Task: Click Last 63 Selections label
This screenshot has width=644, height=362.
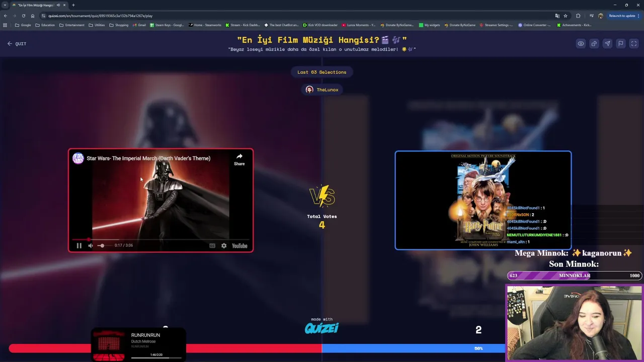Action: (322, 72)
